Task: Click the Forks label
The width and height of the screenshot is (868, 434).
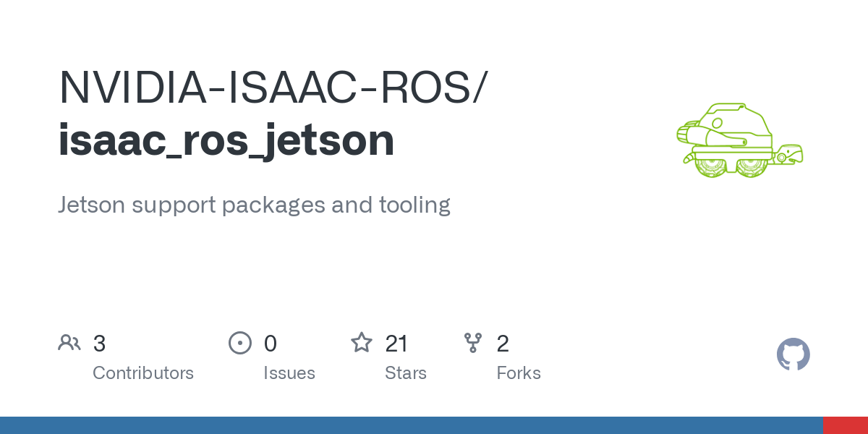Action: (519, 373)
